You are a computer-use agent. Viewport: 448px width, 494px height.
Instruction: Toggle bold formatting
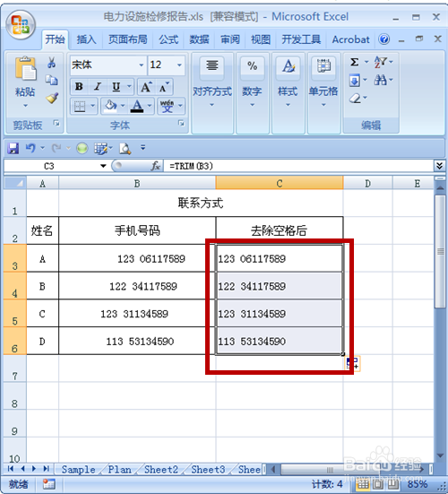pos(79,87)
